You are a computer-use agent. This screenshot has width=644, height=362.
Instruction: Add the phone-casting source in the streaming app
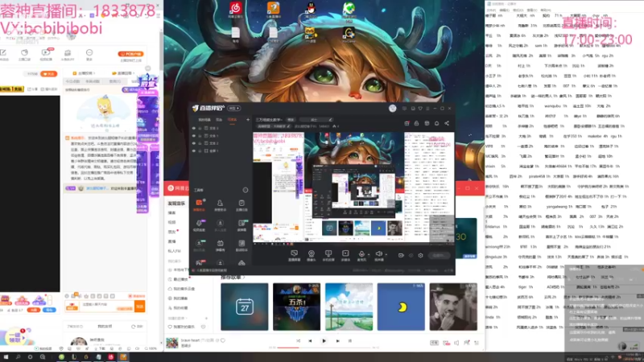pyautogui.click(x=328, y=255)
